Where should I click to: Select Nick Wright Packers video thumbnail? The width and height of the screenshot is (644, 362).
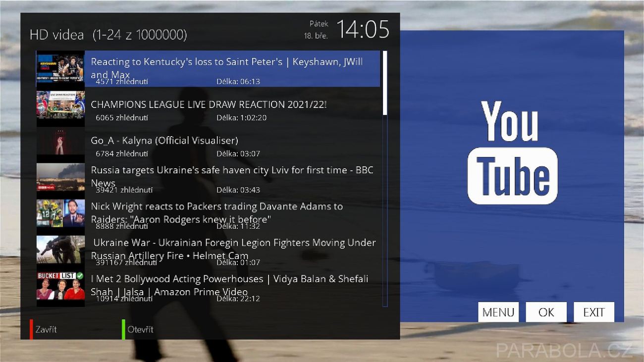[60, 214]
